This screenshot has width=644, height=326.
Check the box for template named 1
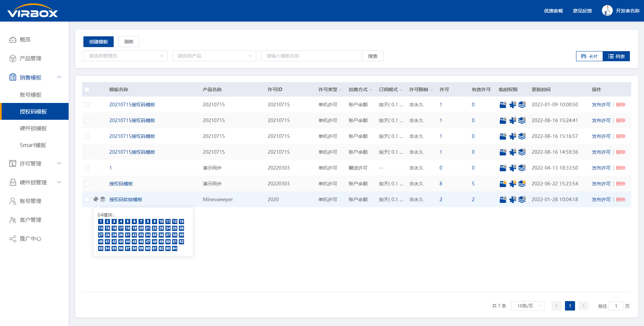(x=87, y=168)
